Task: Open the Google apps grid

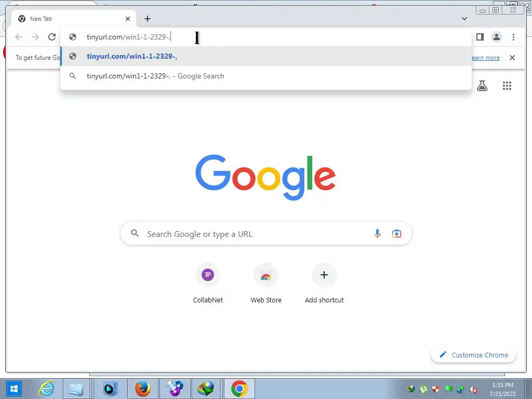Action: pyautogui.click(x=507, y=86)
